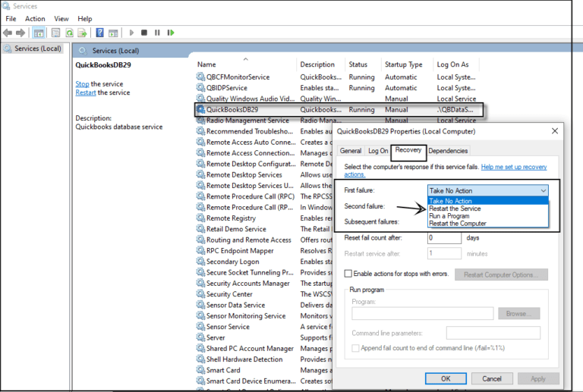
Task: Enable actions for stops with errors checkbox
Action: [x=348, y=274]
